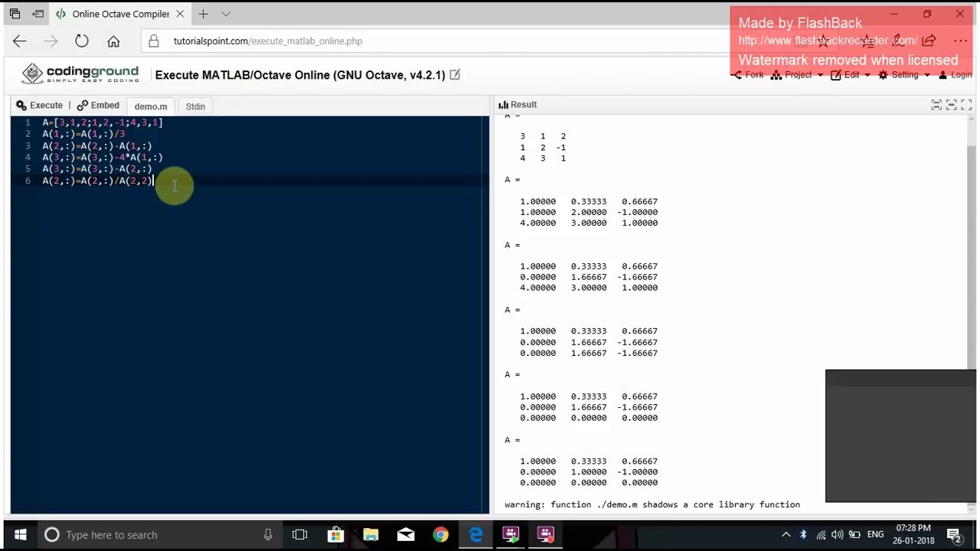Open the clock showing 07:28 PM
This screenshot has height=551, width=980.
coord(914,535)
